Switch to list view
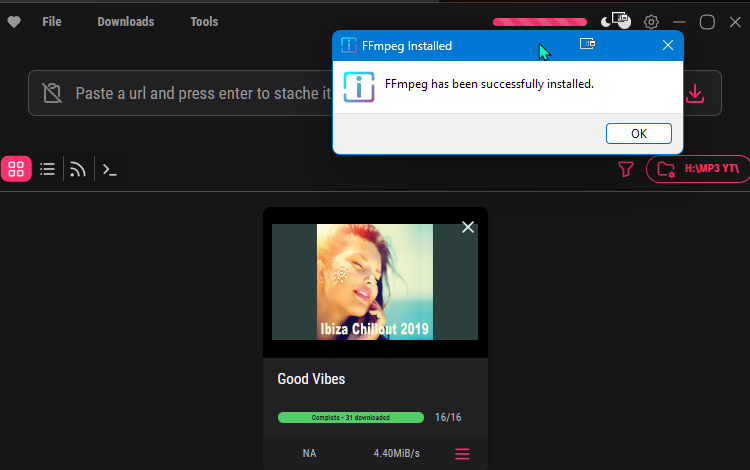Viewport: 750px width, 470px height. pyautogui.click(x=47, y=169)
